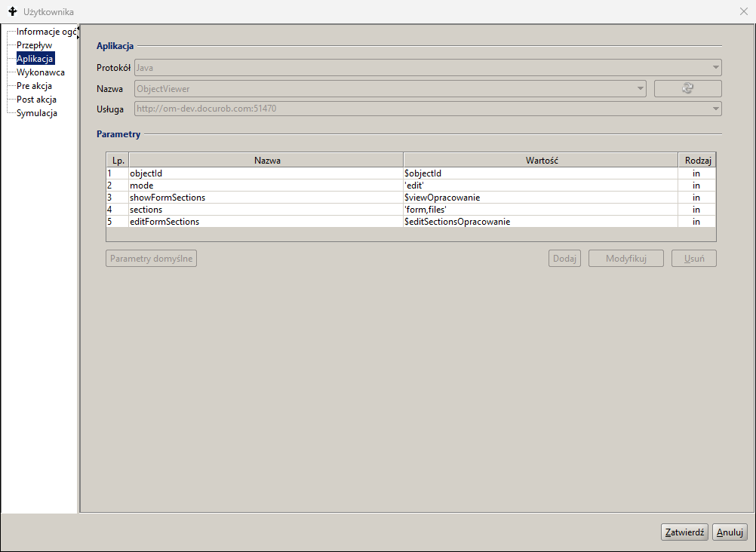The width and height of the screenshot is (756, 552).
Task: Click the Modyfikuj button
Action: click(x=626, y=259)
